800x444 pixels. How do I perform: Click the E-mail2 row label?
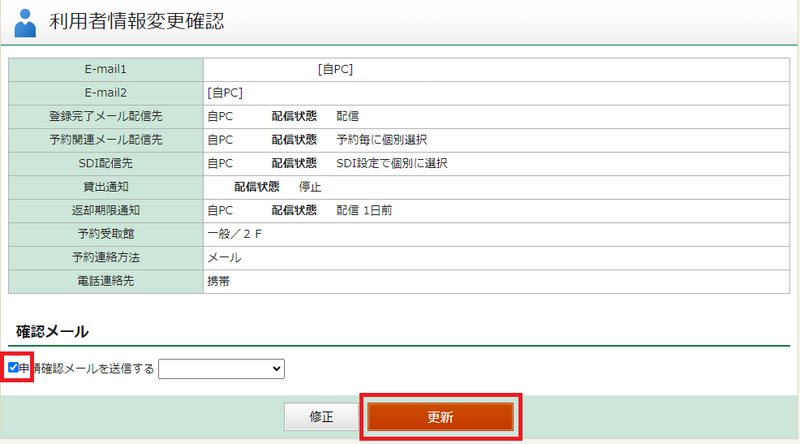pyautogui.click(x=106, y=93)
